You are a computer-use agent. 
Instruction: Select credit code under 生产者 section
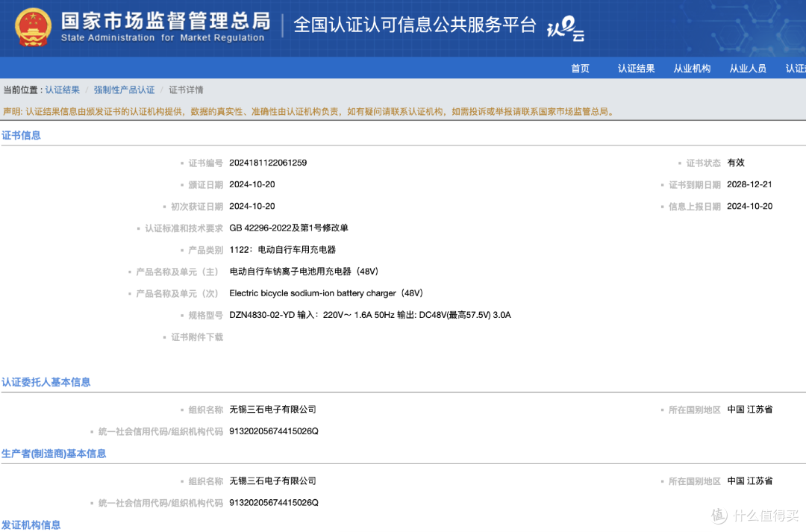pos(274,503)
